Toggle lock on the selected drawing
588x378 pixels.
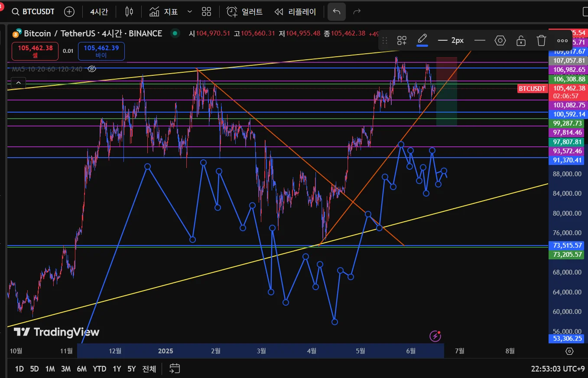coord(521,41)
